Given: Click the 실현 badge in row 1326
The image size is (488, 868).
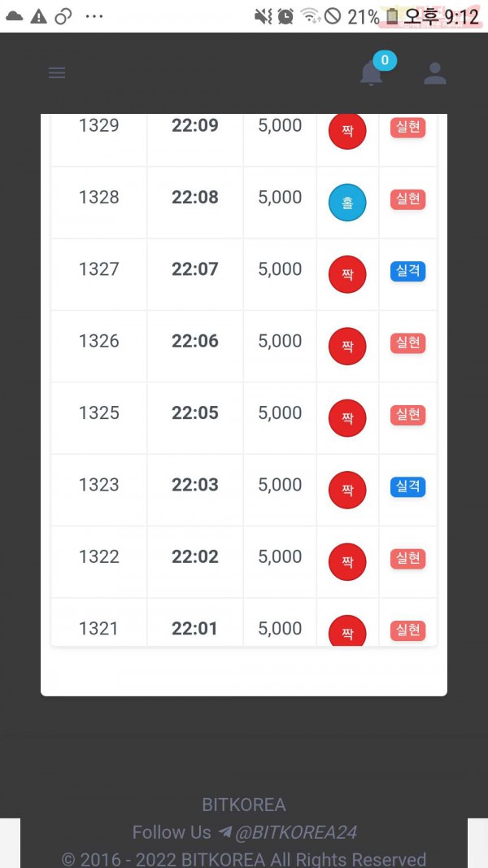Looking at the screenshot, I should (408, 343).
